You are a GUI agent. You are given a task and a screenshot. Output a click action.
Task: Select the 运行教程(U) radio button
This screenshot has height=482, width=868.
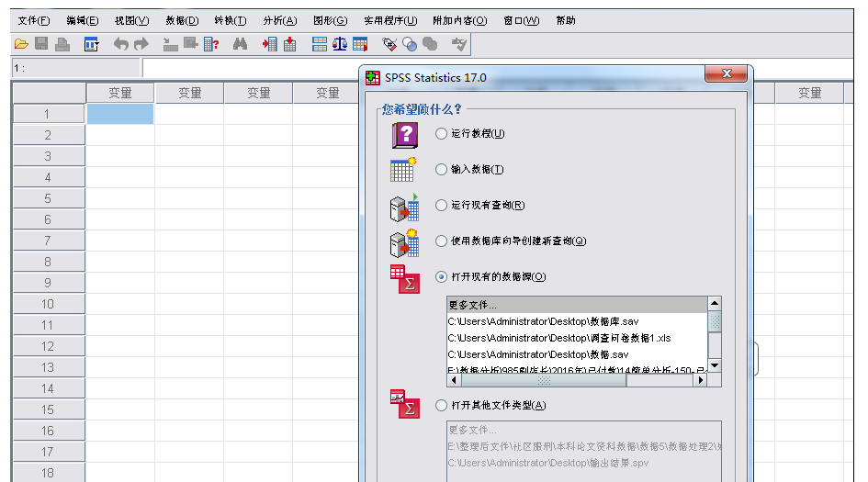tap(441, 134)
